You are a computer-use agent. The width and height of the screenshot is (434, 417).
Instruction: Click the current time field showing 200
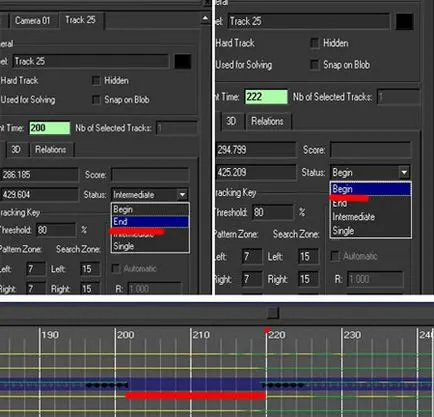50,128
